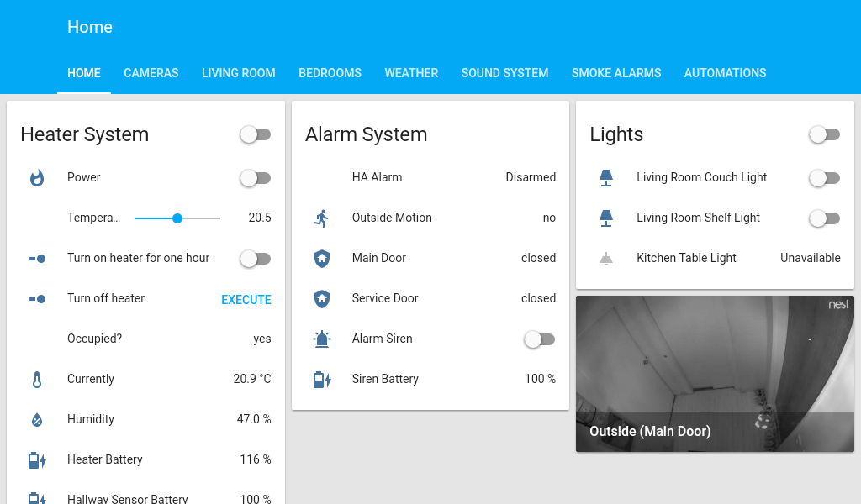
Task: Click the shield icon for Main Door
Action: click(321, 259)
